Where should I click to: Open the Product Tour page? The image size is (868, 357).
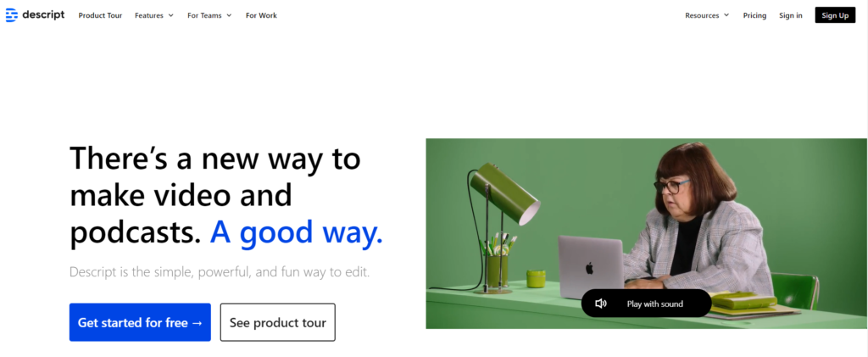(100, 15)
